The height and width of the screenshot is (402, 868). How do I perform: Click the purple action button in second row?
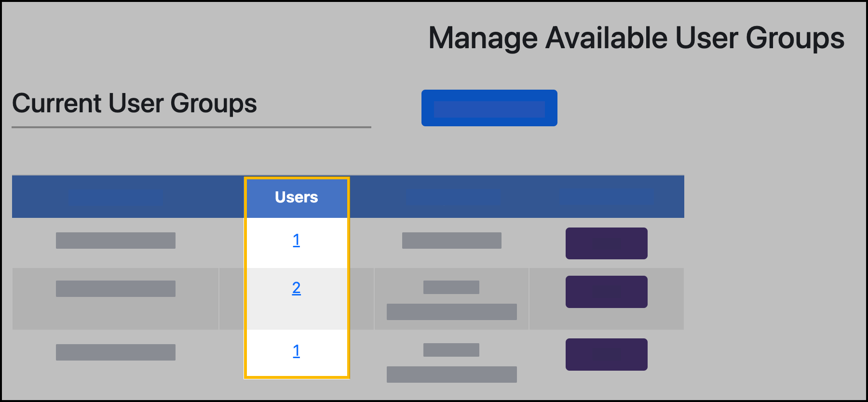coord(607,291)
